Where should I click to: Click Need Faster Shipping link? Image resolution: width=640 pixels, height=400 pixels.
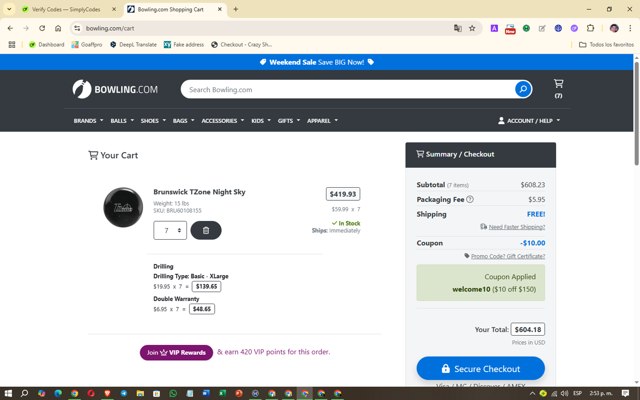point(516,227)
